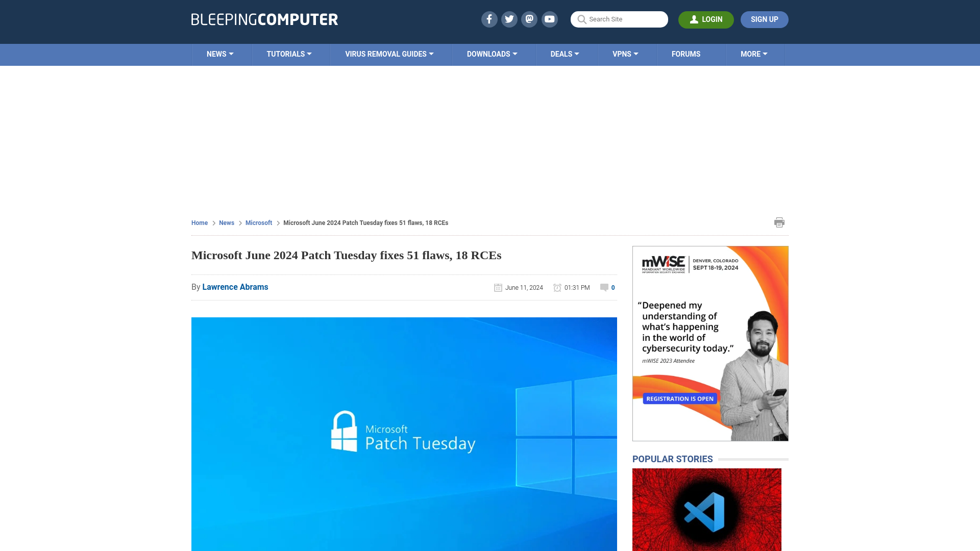Click author link Lawrence Abrams

click(x=235, y=287)
